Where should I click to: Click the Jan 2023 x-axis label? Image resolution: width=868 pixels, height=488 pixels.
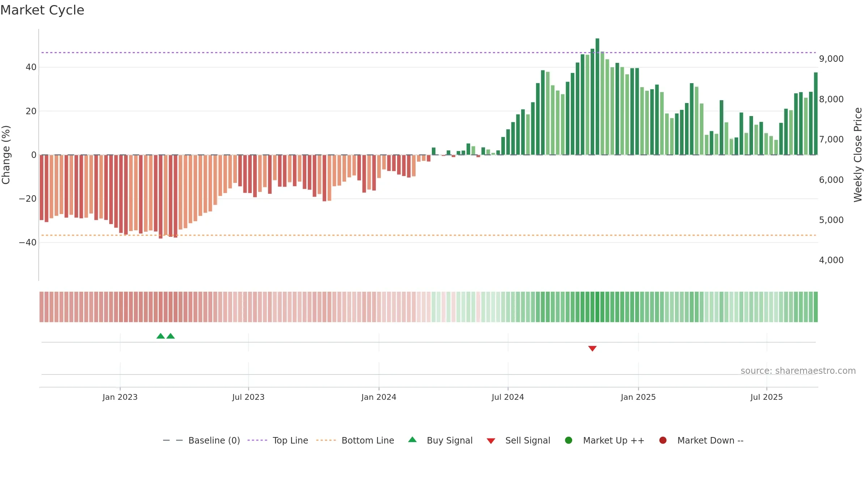coord(120,397)
